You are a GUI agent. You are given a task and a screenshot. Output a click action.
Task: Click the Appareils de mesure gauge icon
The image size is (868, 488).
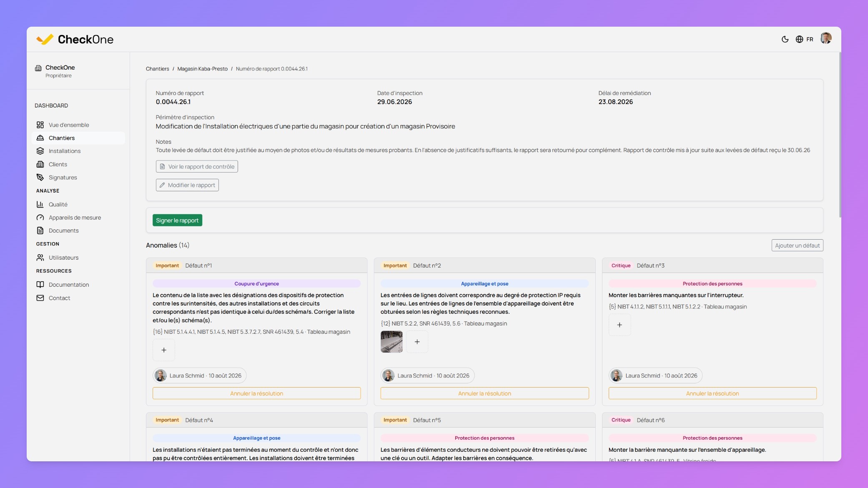point(40,218)
